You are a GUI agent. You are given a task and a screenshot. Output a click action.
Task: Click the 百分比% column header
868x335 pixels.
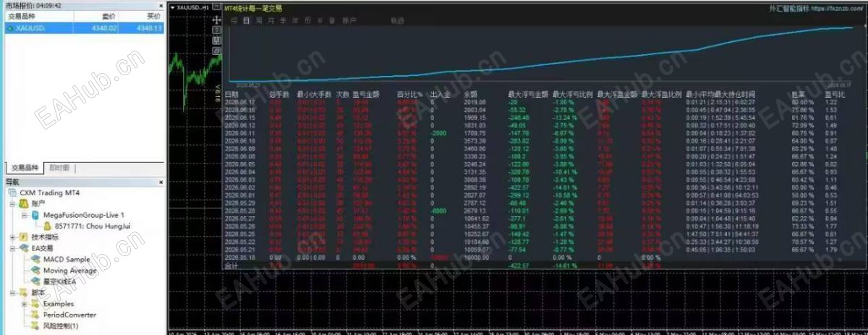[410, 94]
